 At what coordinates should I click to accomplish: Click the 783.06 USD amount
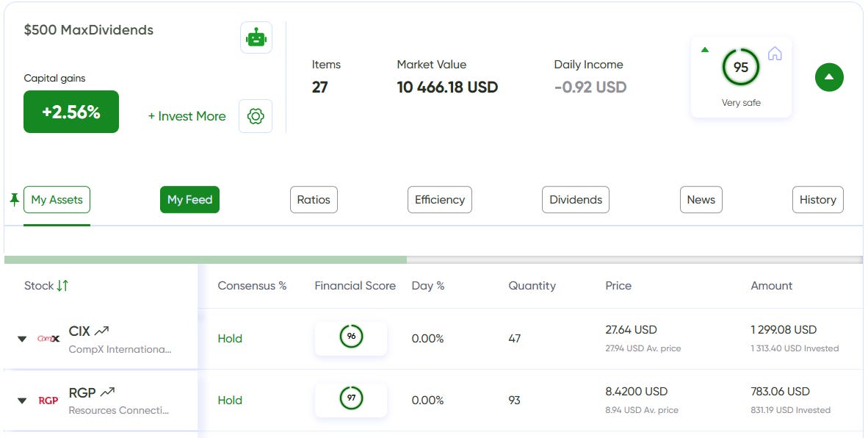(781, 392)
